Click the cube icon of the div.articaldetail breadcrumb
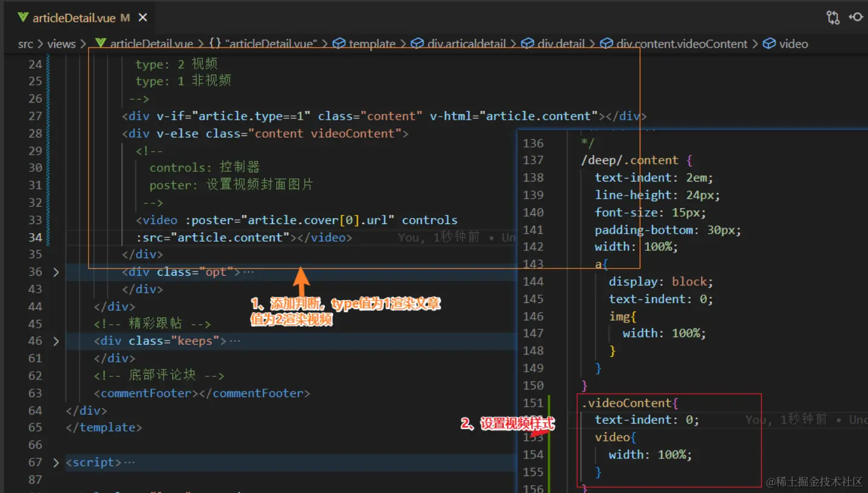868x493 pixels. [417, 44]
